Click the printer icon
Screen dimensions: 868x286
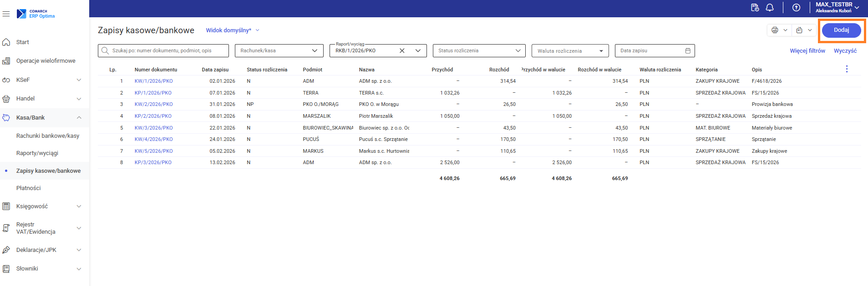tap(775, 30)
